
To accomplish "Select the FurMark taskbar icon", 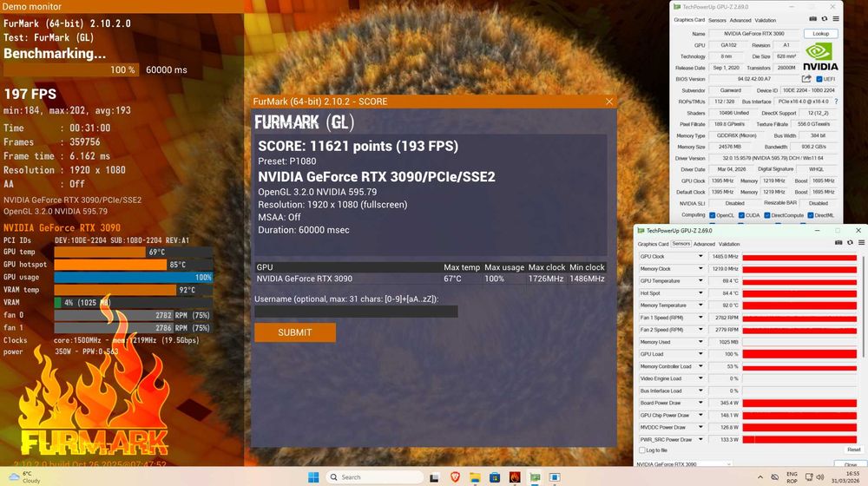I will point(515,477).
